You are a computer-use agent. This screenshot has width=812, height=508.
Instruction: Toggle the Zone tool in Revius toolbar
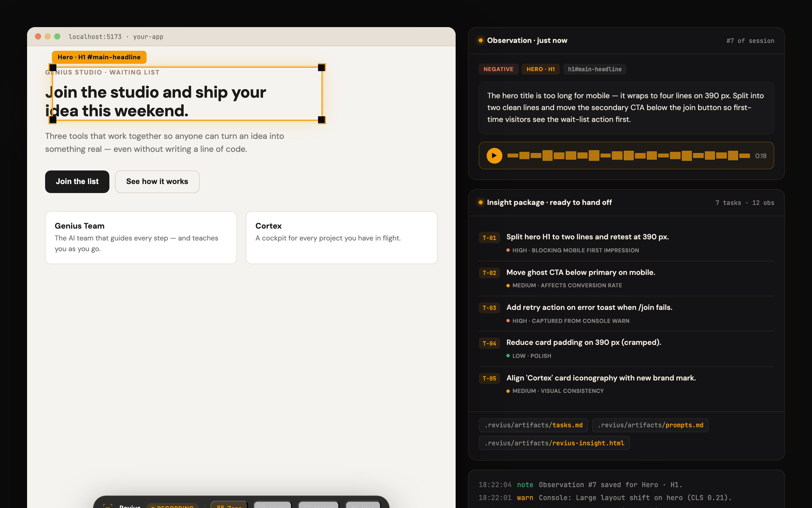pos(229,505)
